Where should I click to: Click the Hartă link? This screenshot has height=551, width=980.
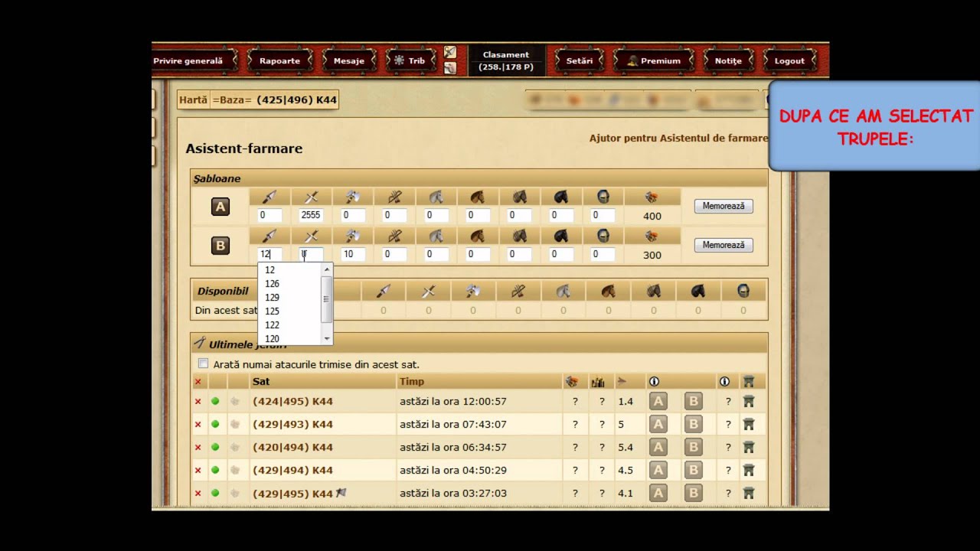pos(193,100)
